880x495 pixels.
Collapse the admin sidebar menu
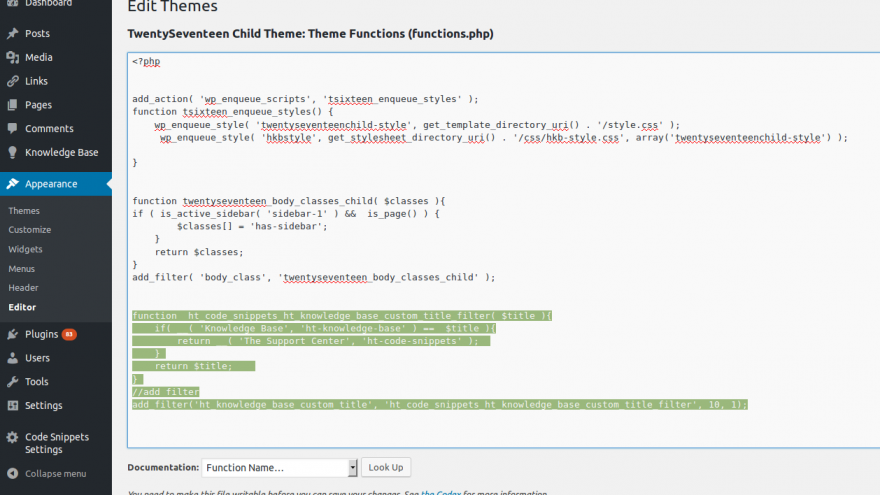coord(56,474)
